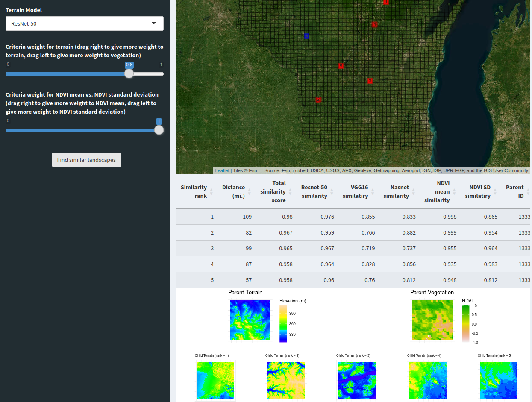Sort by NDVI SD similarity arrows

coord(495,192)
